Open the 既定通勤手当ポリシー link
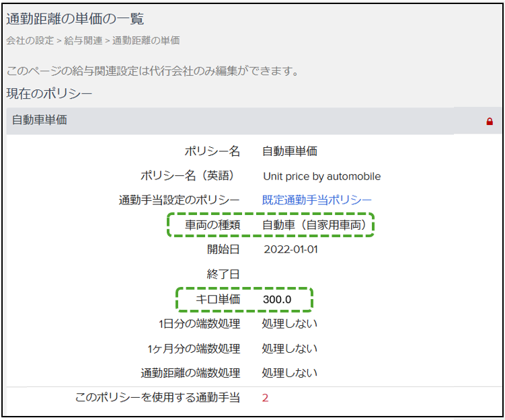This screenshot has width=505, height=420. [317, 200]
